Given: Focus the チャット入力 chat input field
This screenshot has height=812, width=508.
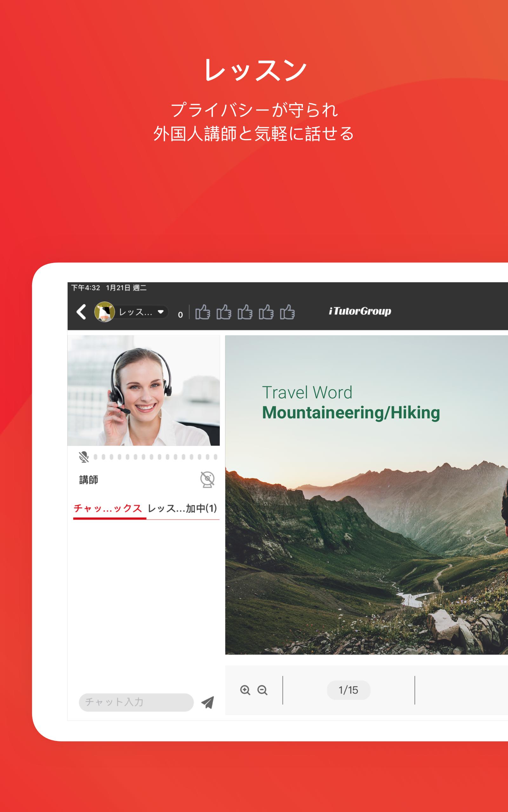Looking at the screenshot, I should (x=136, y=702).
